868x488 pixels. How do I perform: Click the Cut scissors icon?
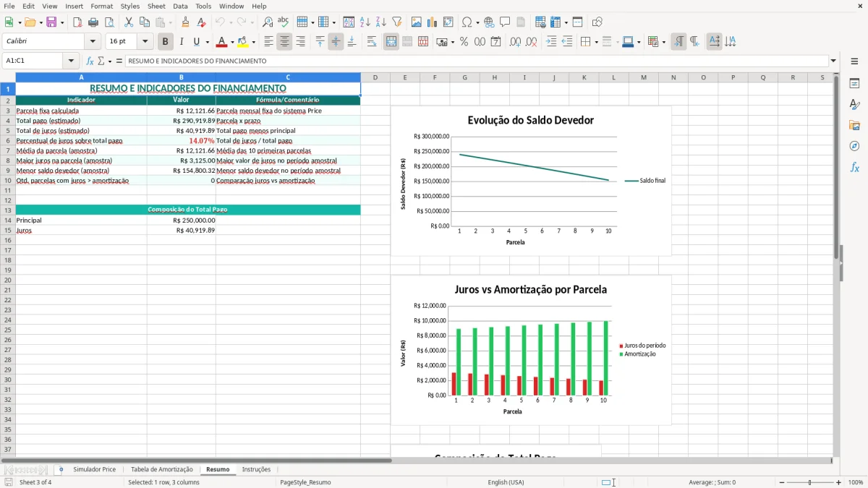[x=129, y=22]
